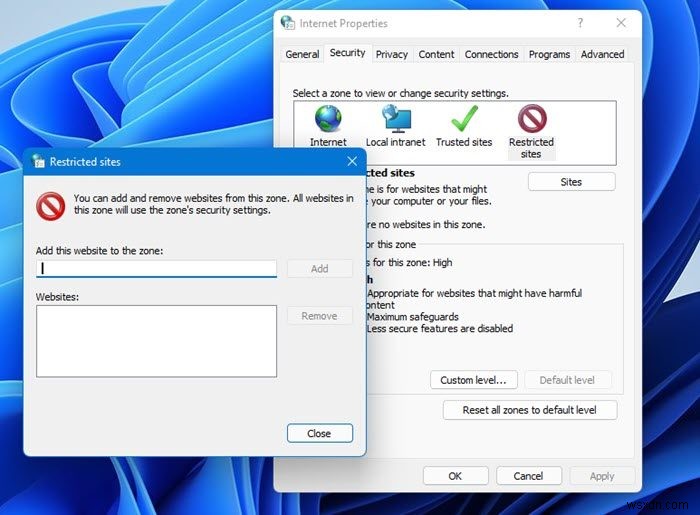Viewport: 700px width, 515px height.
Task: Select the Internet zone globe icon
Action: (x=328, y=119)
